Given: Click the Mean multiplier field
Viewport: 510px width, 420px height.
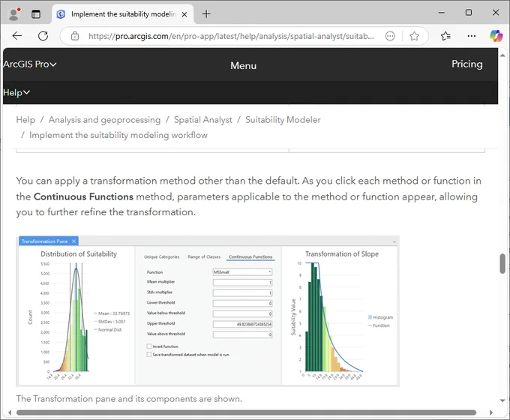Looking at the screenshot, I should tap(242, 283).
